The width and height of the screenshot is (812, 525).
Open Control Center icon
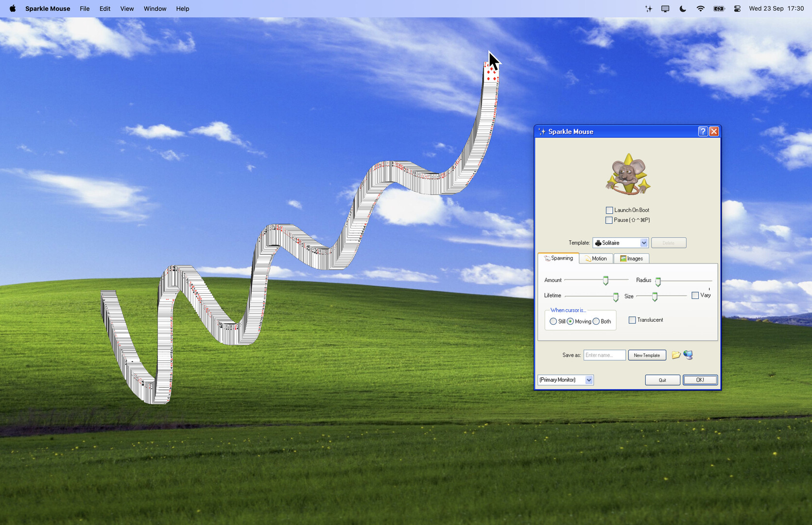click(737, 9)
